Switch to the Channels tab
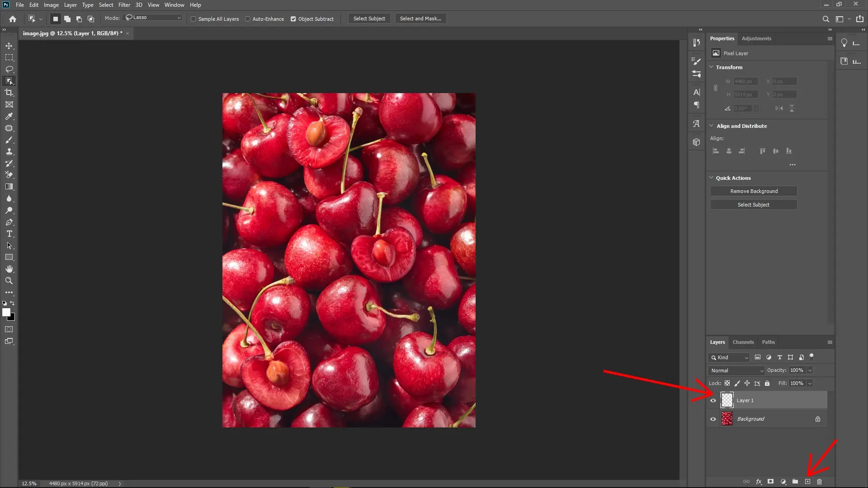 click(743, 342)
